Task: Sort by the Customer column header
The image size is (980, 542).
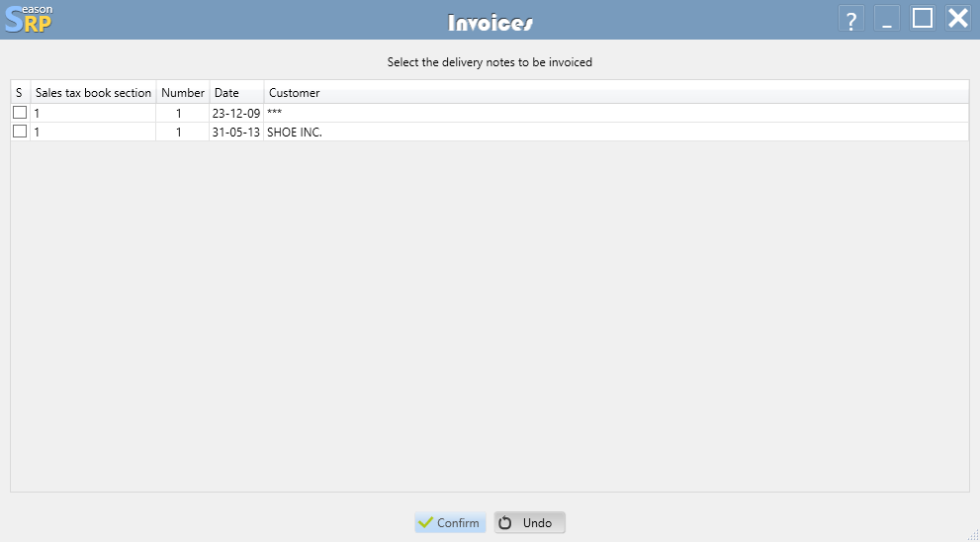Action: [x=616, y=93]
